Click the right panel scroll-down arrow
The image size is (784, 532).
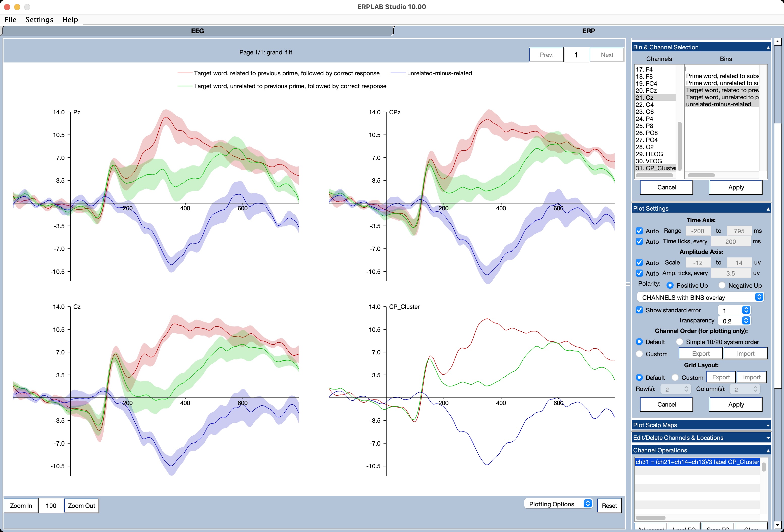(x=777, y=525)
